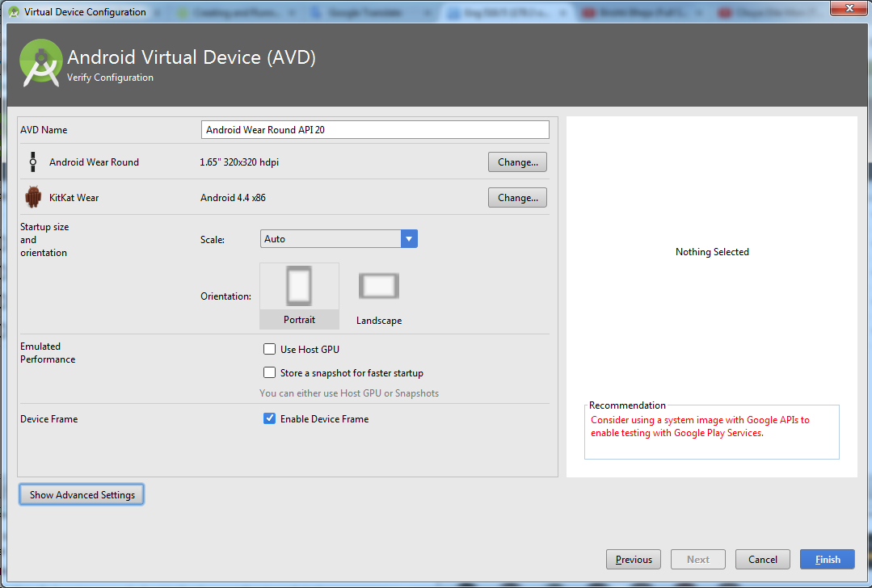Click the red Google APIs recommendation text
This screenshot has width=872, height=588.
pos(700,426)
